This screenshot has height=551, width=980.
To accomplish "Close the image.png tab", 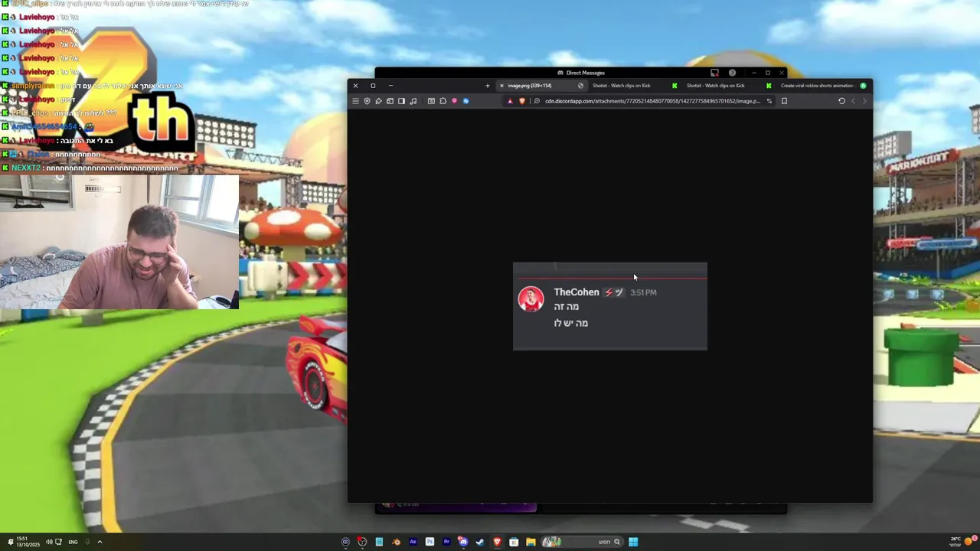I will pyautogui.click(x=501, y=86).
